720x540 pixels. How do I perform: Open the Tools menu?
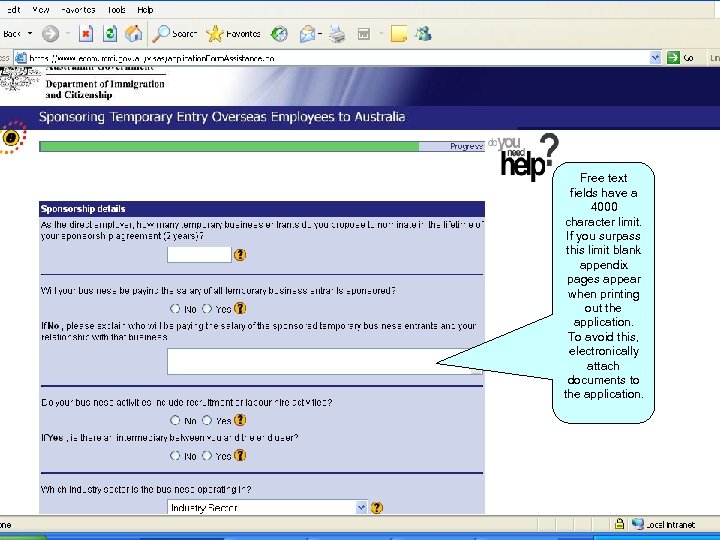pyautogui.click(x=117, y=10)
